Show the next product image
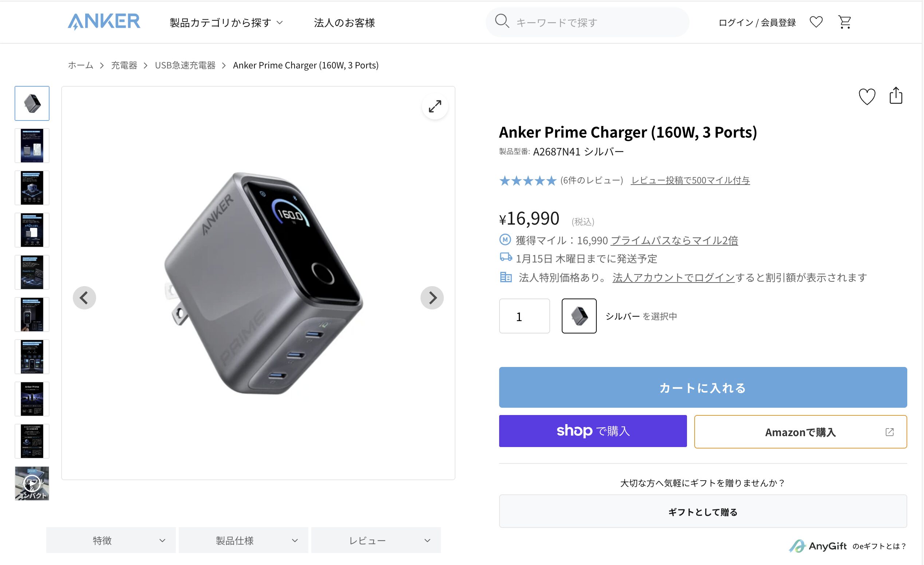 click(x=432, y=298)
